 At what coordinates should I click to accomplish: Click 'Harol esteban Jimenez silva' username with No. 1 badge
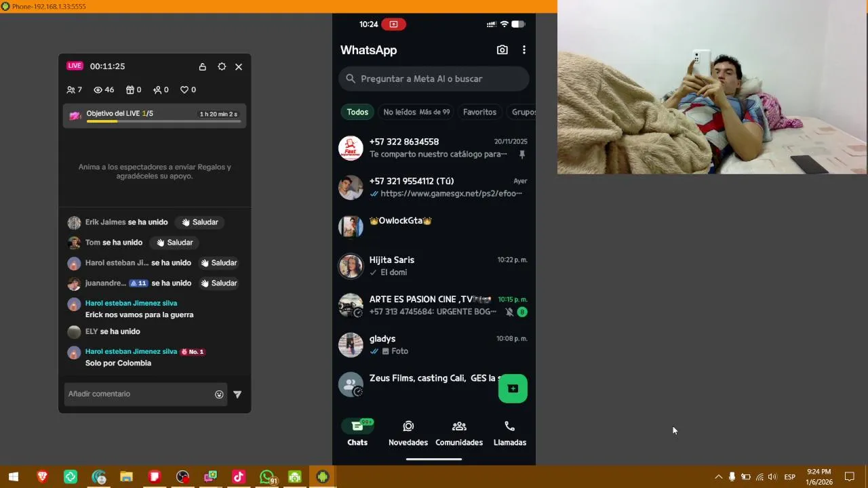click(131, 352)
